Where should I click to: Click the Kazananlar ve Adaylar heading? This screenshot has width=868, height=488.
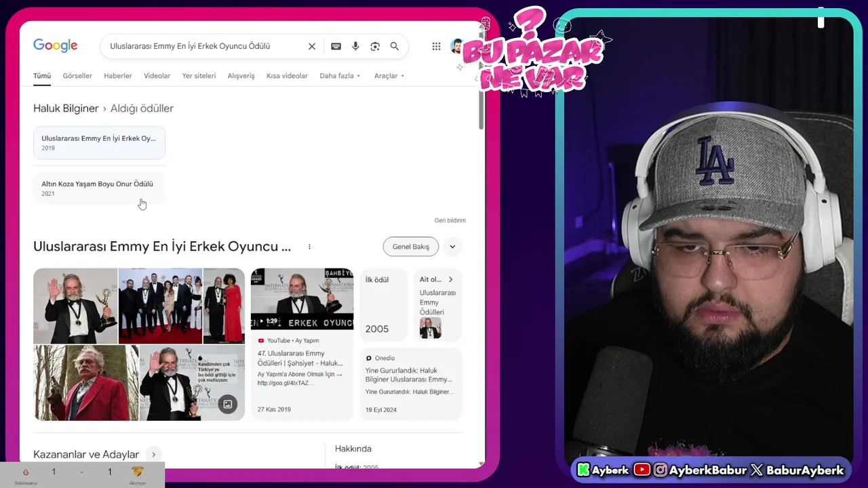coord(86,455)
